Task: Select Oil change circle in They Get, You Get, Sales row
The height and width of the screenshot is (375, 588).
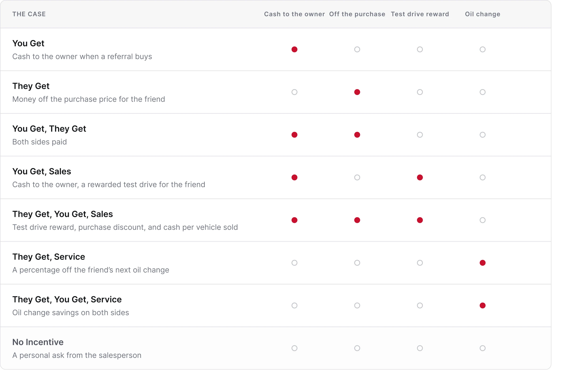Action: point(483,220)
